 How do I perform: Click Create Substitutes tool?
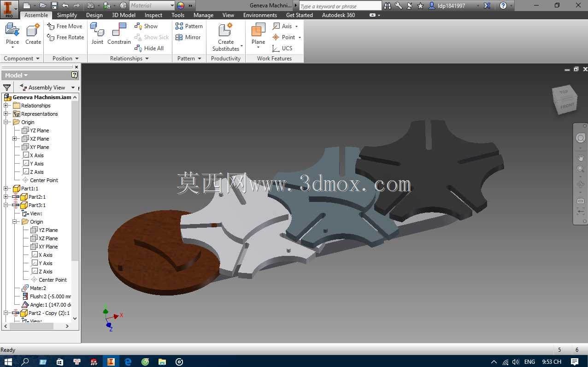pyautogui.click(x=226, y=37)
